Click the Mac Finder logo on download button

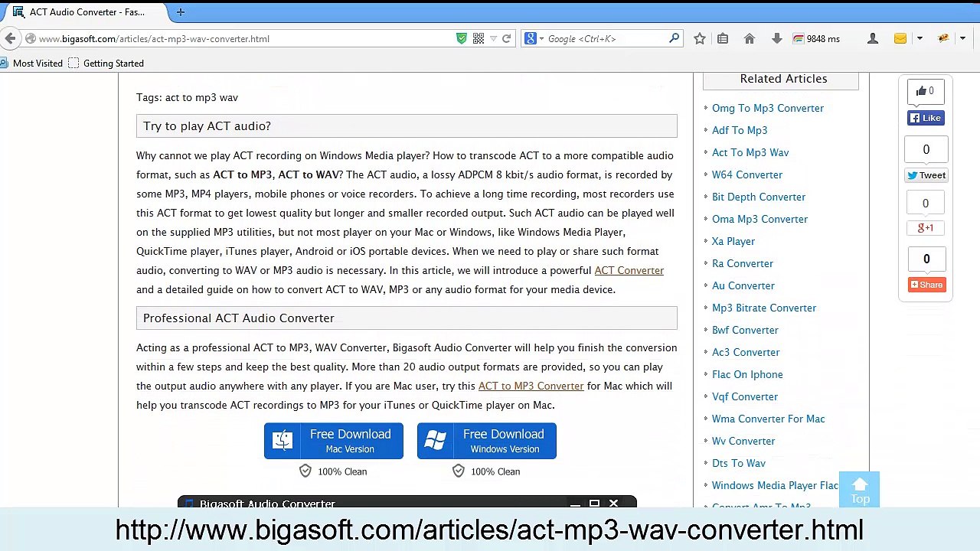283,441
